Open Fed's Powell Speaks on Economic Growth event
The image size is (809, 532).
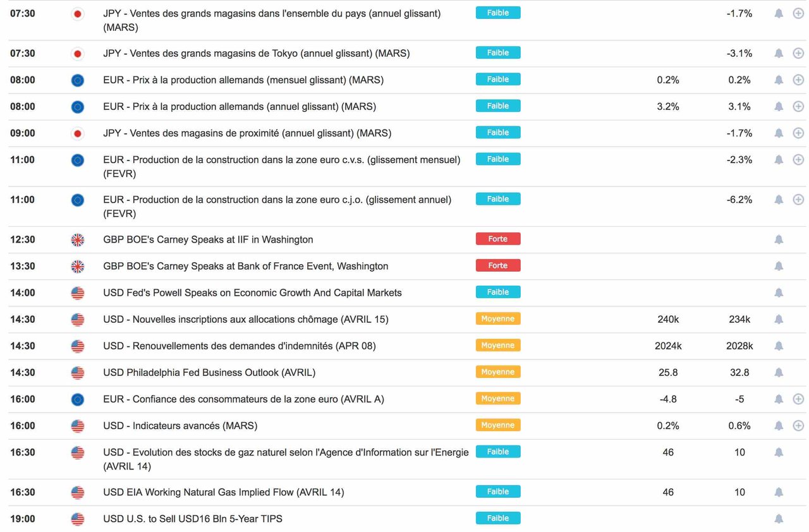[252, 293]
